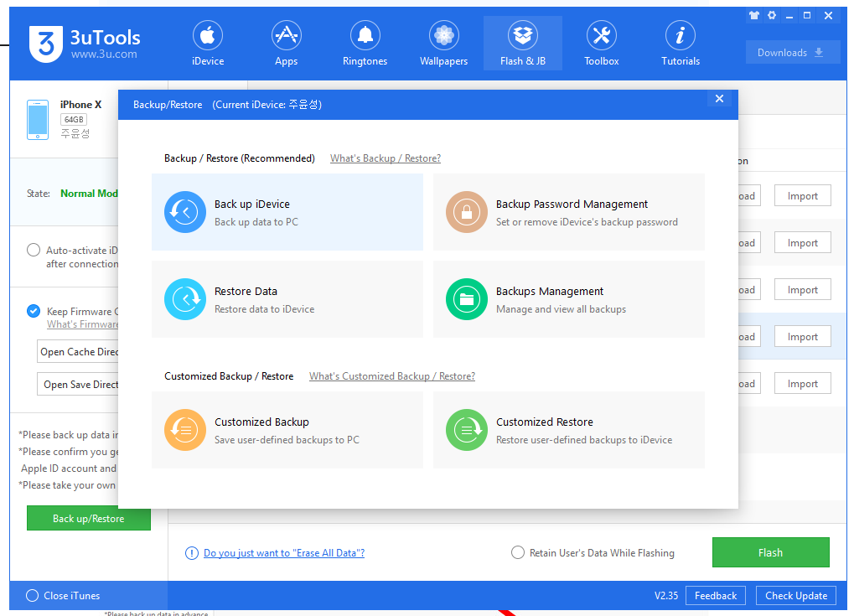Click the Normal Mode state text

click(90, 194)
